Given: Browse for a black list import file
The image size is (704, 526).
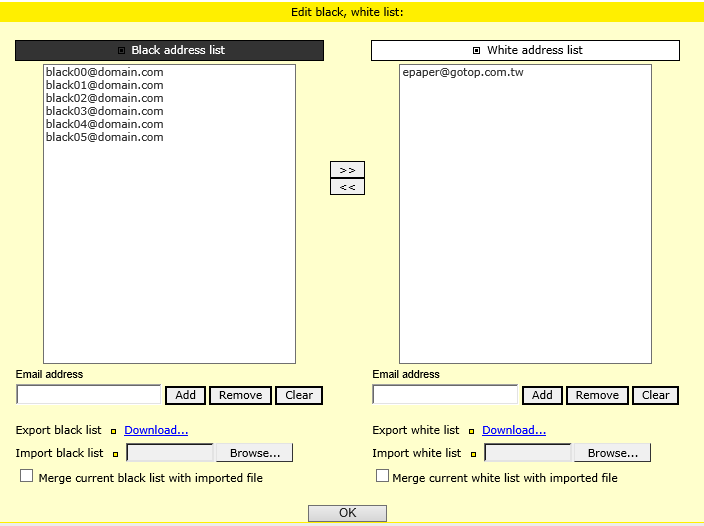Looking at the screenshot, I should point(254,453).
